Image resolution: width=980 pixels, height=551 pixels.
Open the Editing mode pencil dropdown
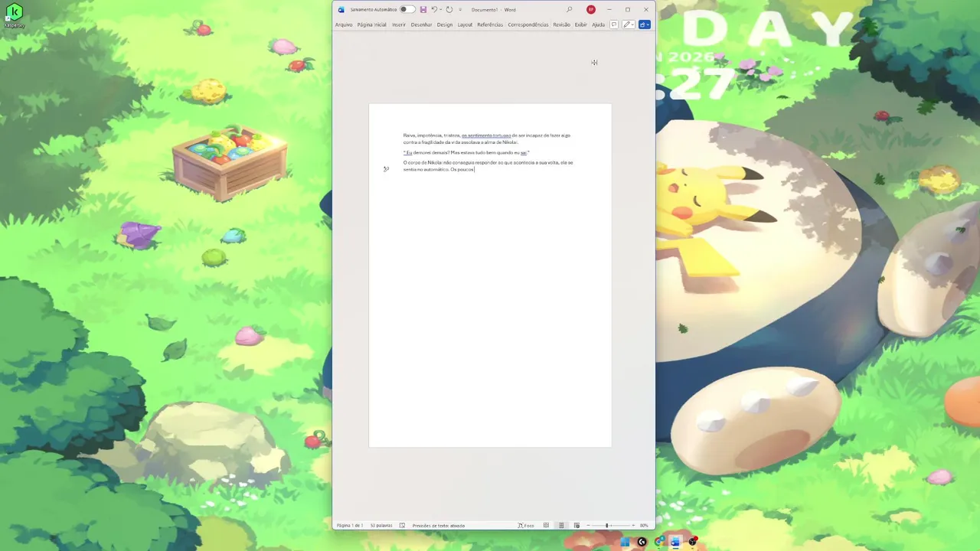click(x=629, y=24)
